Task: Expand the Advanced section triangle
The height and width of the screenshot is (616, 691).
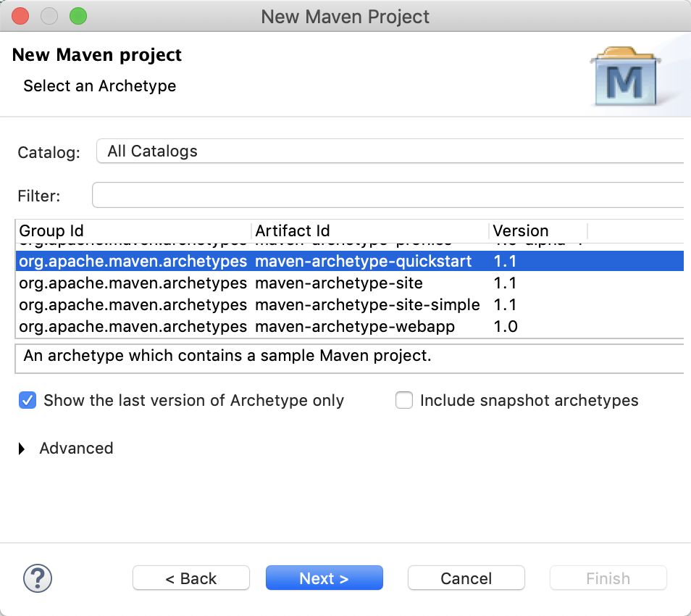Action: tap(22, 449)
